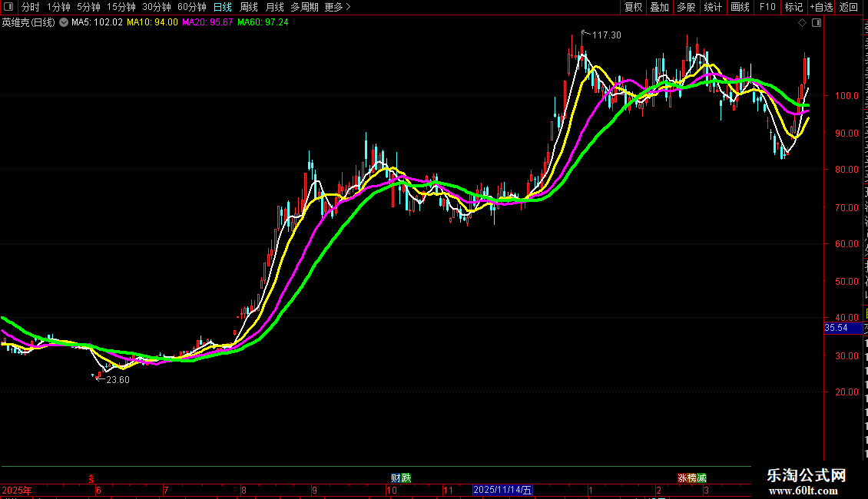Click the 涨 marker on the timeline

pos(683,478)
